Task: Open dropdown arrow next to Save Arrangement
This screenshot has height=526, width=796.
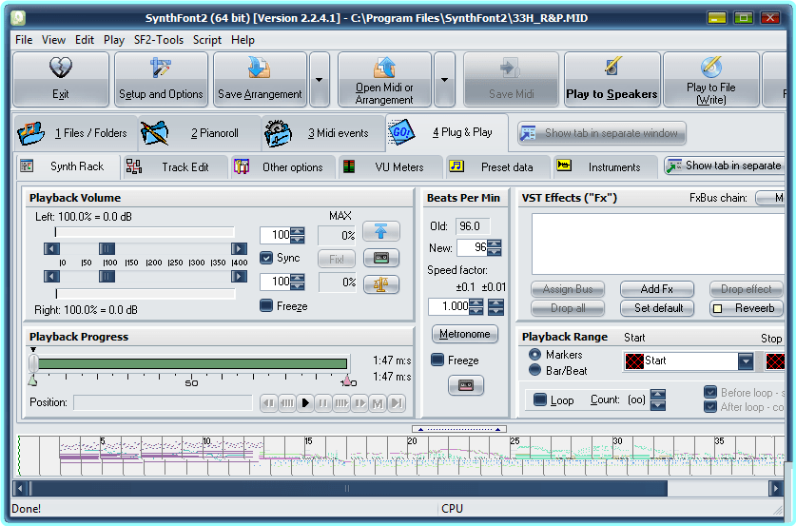Action: click(319, 79)
